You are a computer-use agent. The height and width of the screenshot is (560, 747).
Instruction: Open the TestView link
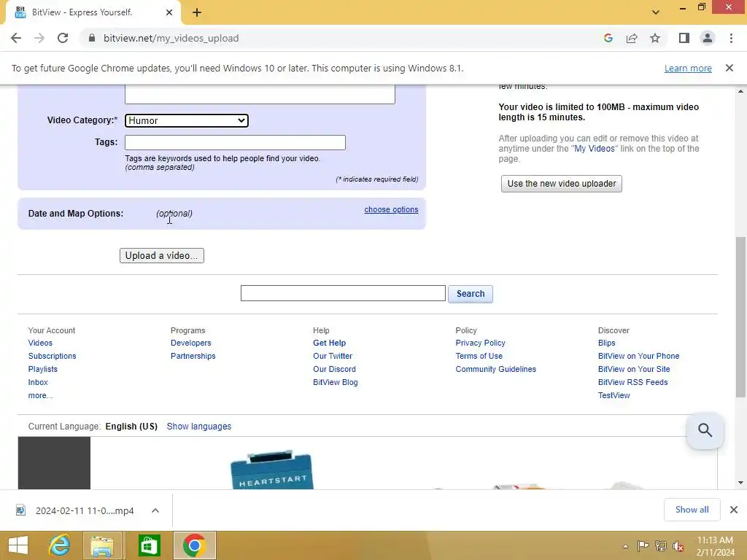click(614, 396)
